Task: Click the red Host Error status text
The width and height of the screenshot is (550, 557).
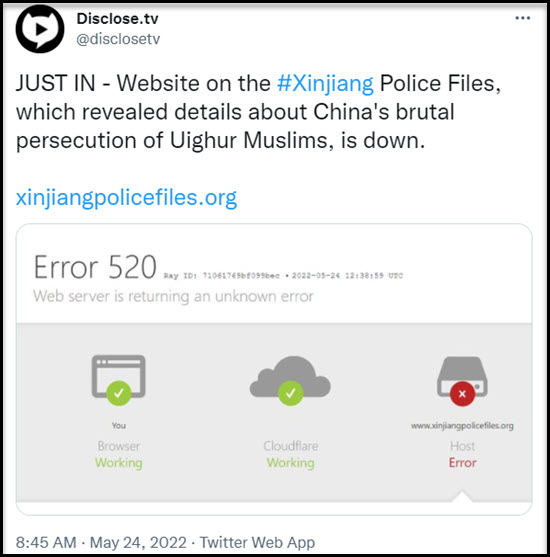Action: [x=462, y=463]
